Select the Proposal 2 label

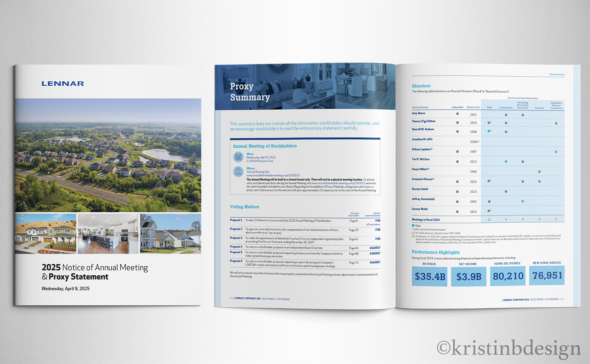point(236,229)
